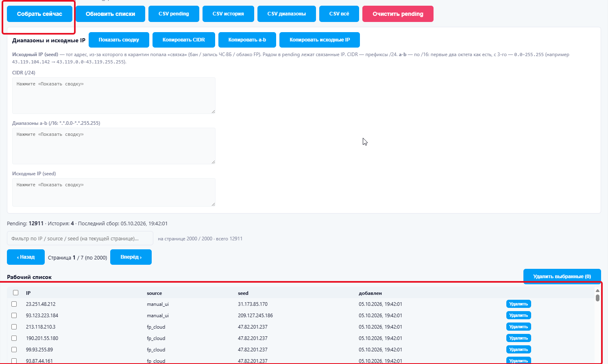This screenshot has height=364, width=608.
Task: Enable the checkbox beside 99.93.255.89
Action: (14, 350)
